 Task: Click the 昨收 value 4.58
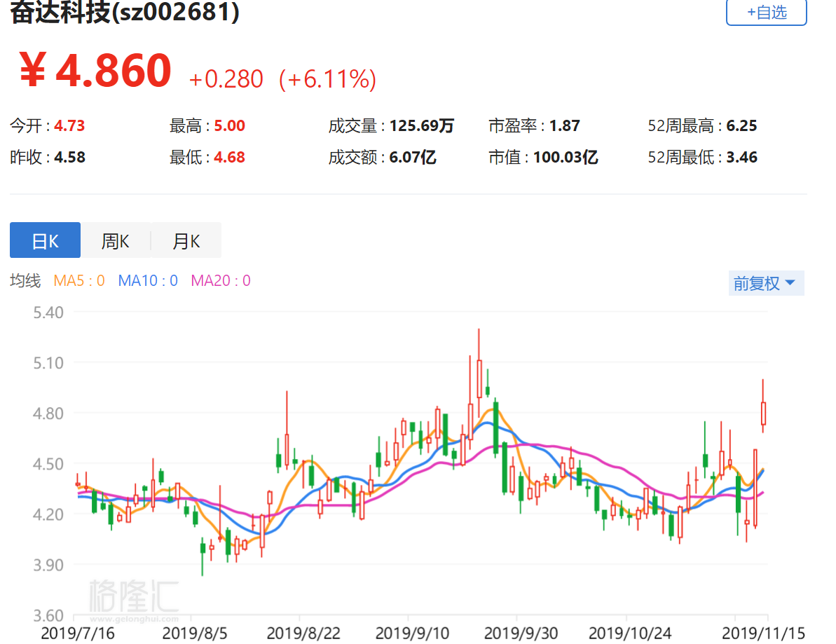tap(70, 157)
